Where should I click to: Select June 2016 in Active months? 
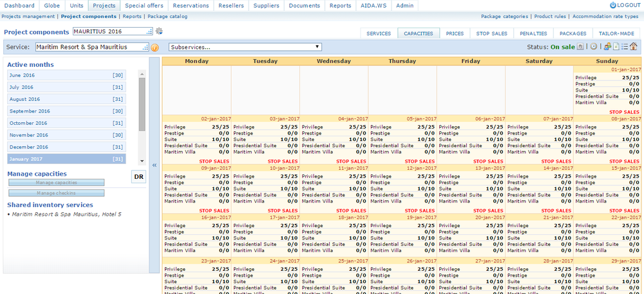click(x=66, y=75)
